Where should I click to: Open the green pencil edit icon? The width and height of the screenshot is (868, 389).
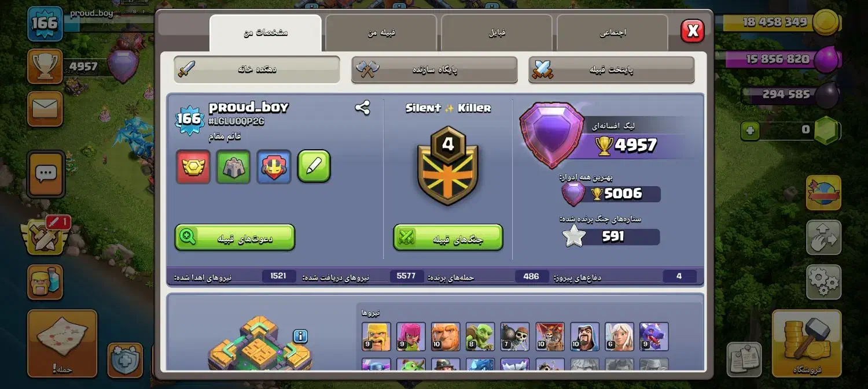(x=314, y=166)
